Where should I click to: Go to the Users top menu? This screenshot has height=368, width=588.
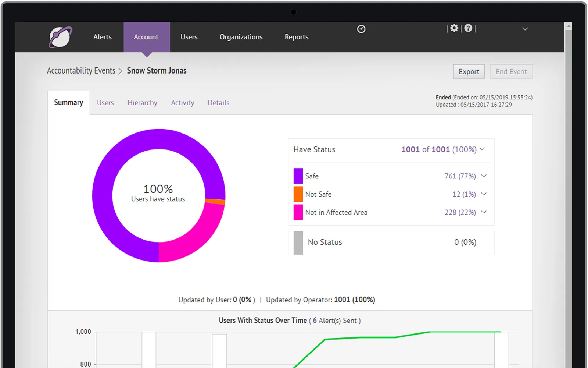pos(189,37)
